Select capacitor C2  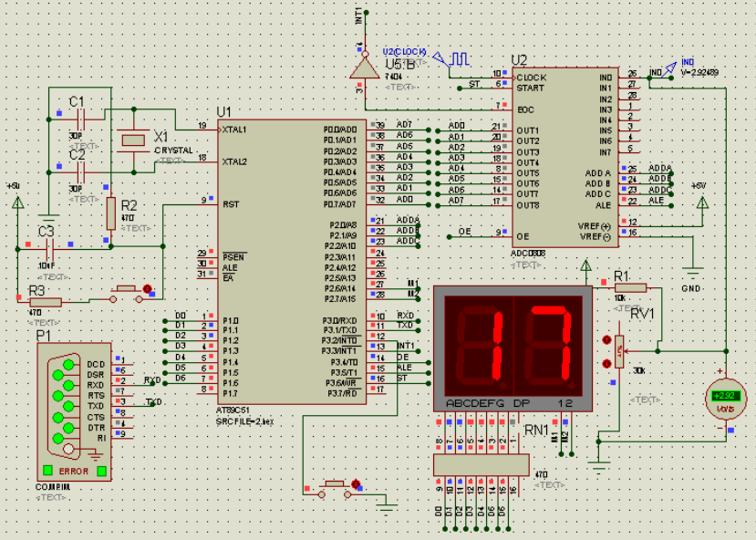81,172
